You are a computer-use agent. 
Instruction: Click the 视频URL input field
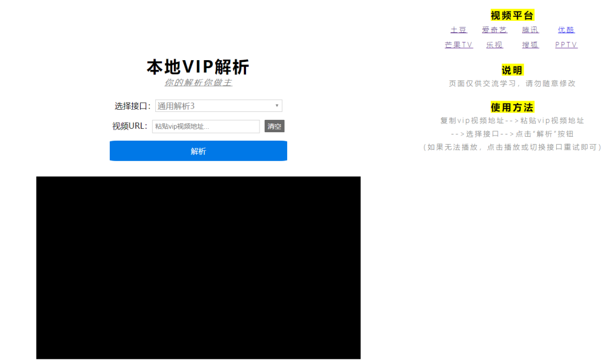tap(205, 127)
